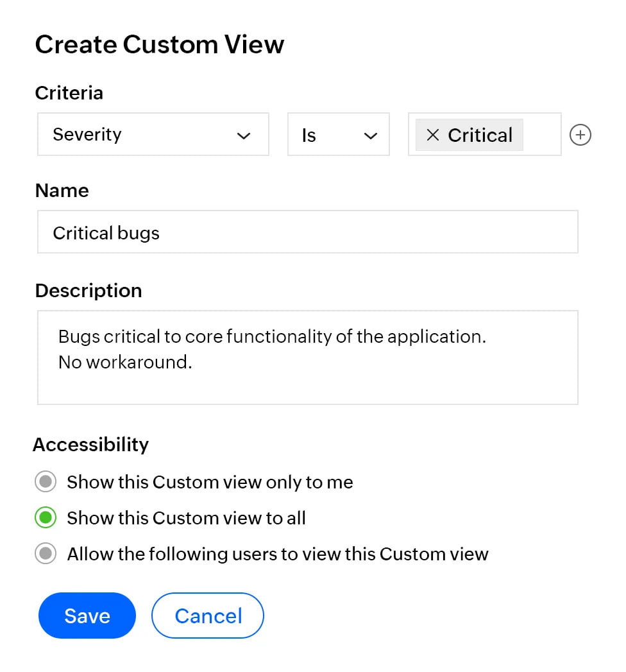
Task: Click the 'Create Custom View' heading
Action: coord(159,44)
